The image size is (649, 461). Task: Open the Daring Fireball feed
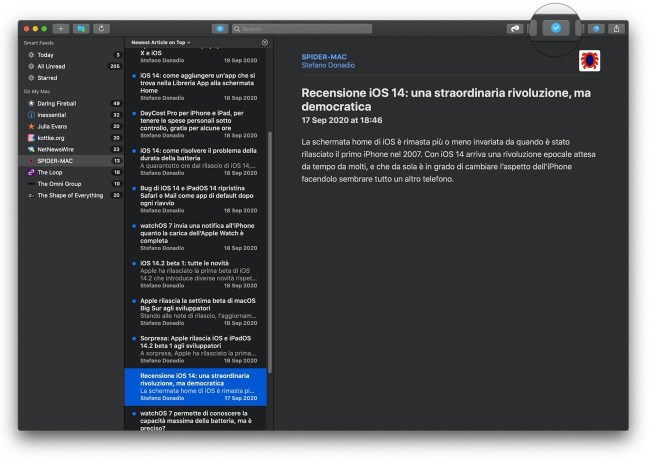point(72,103)
